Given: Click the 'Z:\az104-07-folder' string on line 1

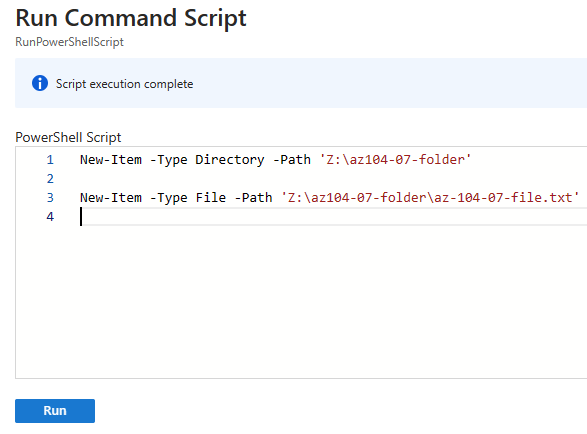Looking at the screenshot, I should [395, 160].
